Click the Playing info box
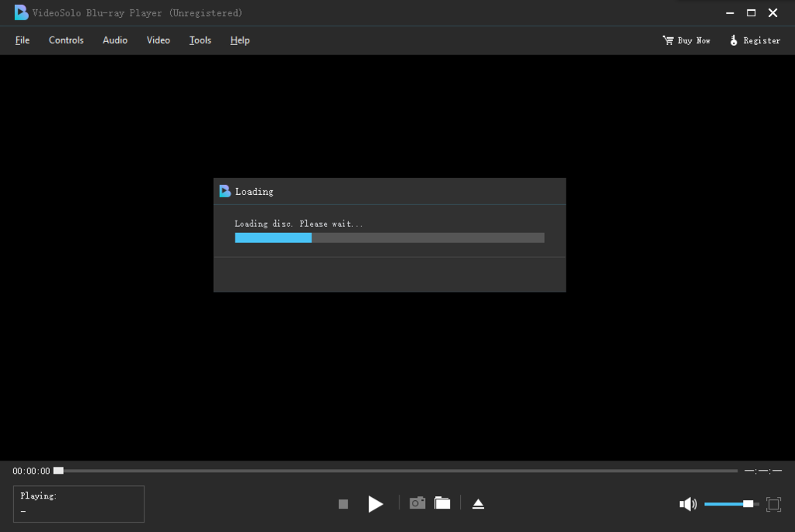Viewport: 795px width, 532px height. click(x=78, y=503)
